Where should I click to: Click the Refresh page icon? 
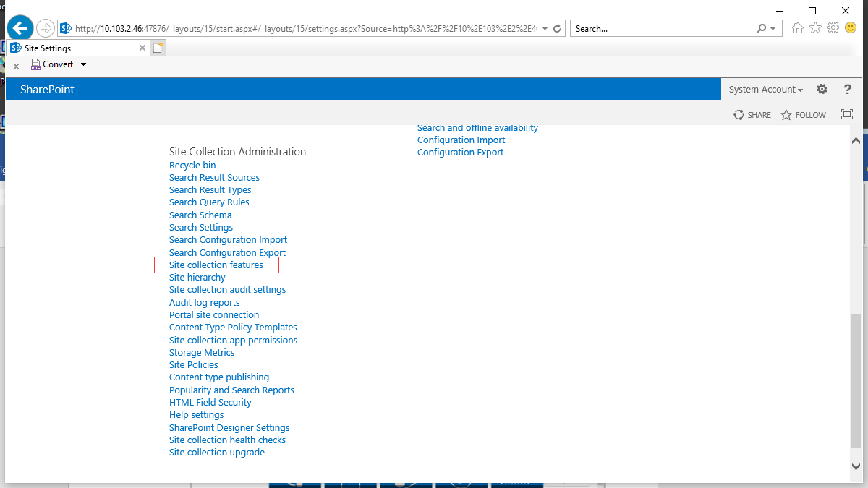click(557, 29)
